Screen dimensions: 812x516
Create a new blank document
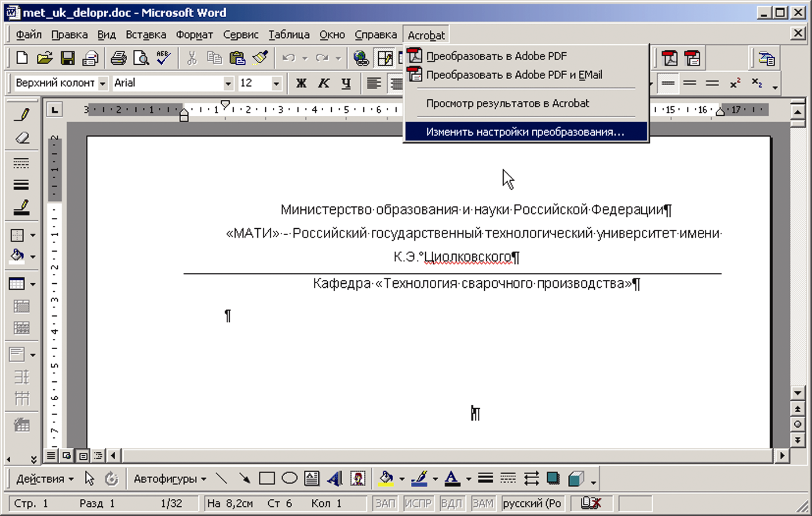(x=22, y=58)
